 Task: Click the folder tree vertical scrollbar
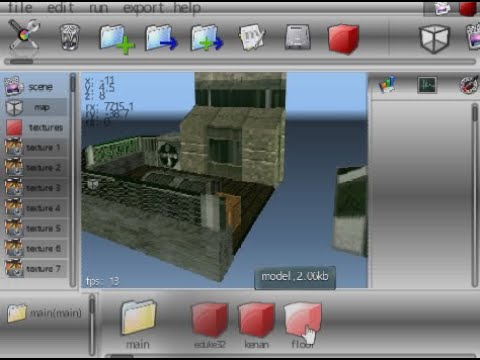(92, 325)
